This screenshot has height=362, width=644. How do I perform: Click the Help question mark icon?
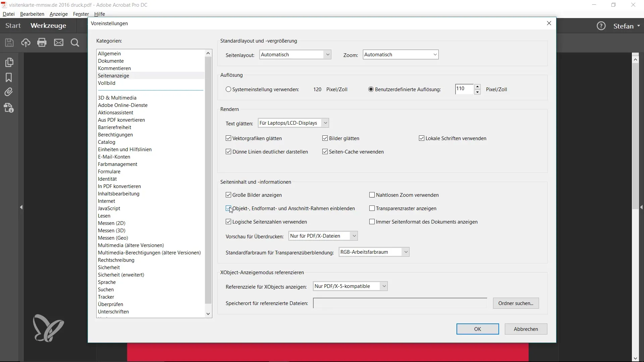pyautogui.click(x=601, y=26)
